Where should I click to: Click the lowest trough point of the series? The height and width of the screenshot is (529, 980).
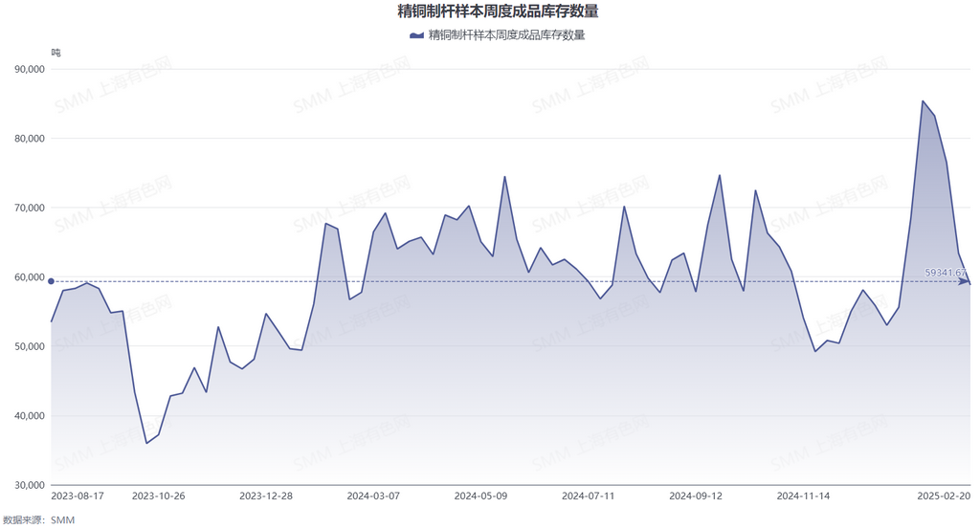(x=146, y=443)
